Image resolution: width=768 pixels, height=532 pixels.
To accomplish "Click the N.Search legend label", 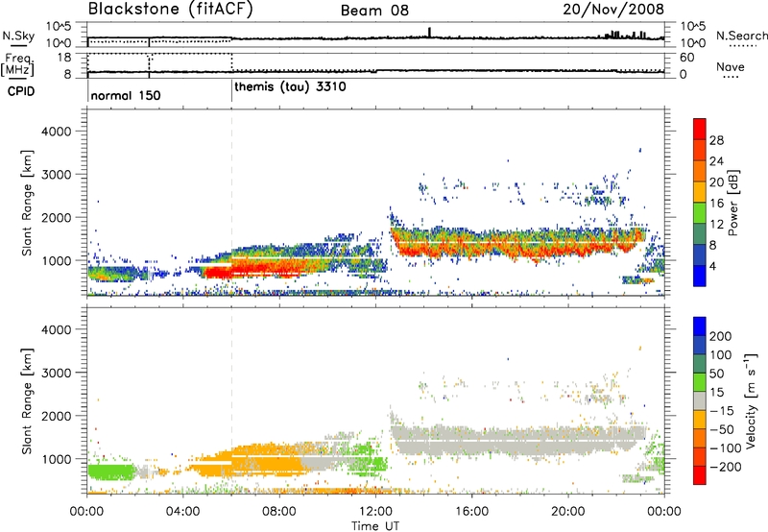I will coord(741,36).
